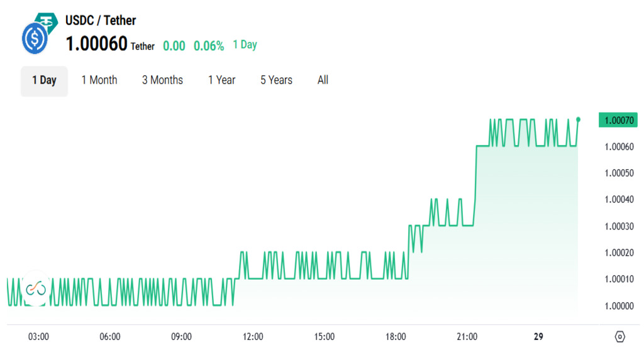This screenshot has height=362, width=644.
Task: Select the All time range tab
Action: (x=323, y=80)
